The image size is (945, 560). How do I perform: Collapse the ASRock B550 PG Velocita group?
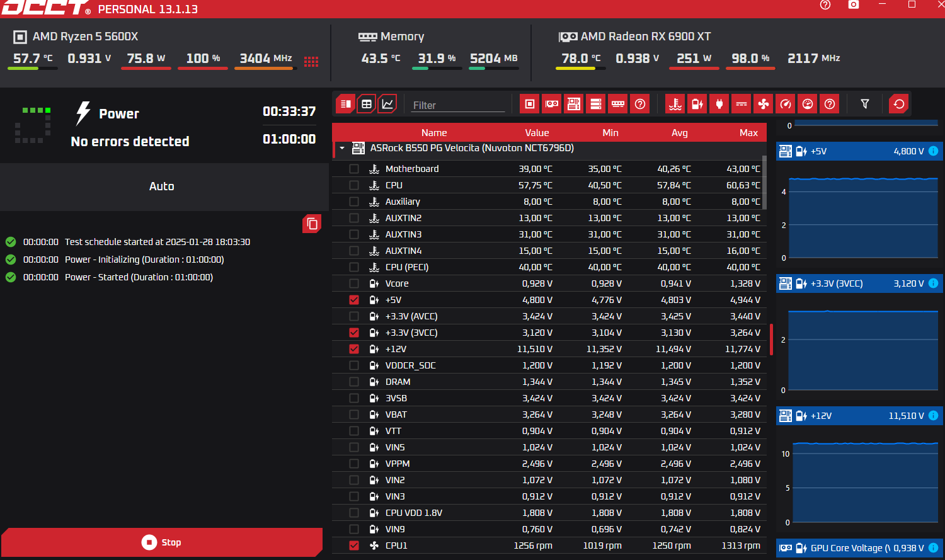[x=342, y=149]
